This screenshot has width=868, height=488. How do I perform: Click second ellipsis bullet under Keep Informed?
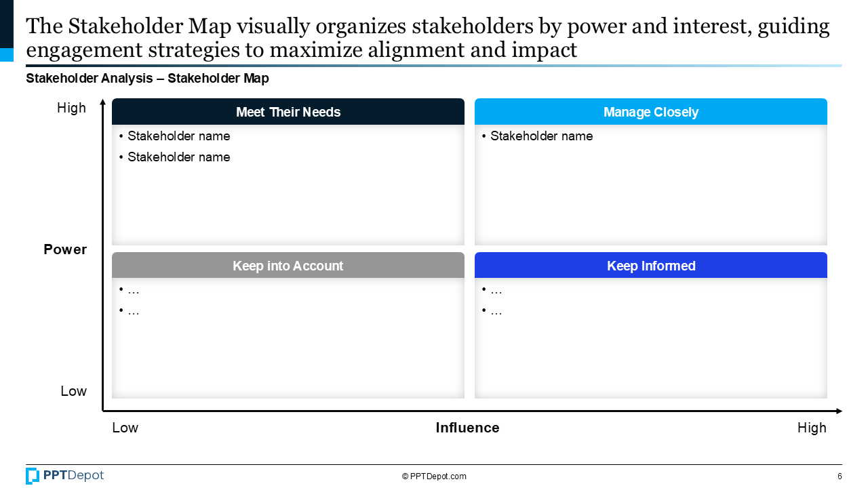click(496, 312)
